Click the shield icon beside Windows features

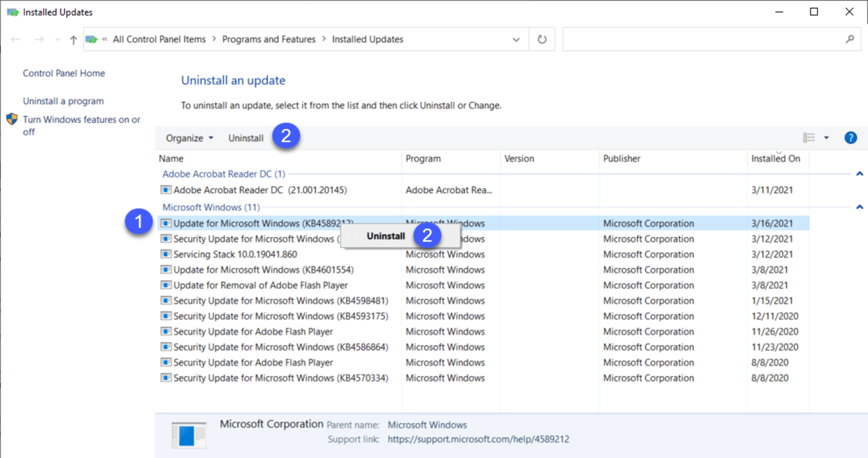(12, 120)
